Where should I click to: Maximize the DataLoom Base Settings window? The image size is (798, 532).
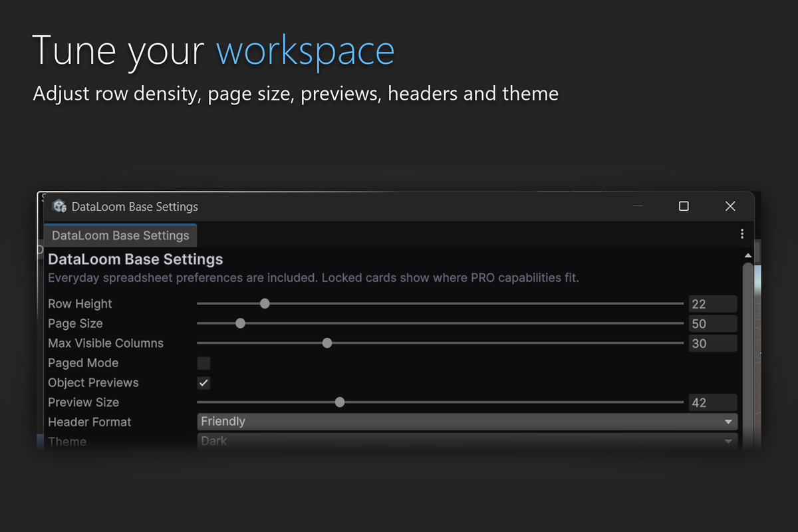684,206
